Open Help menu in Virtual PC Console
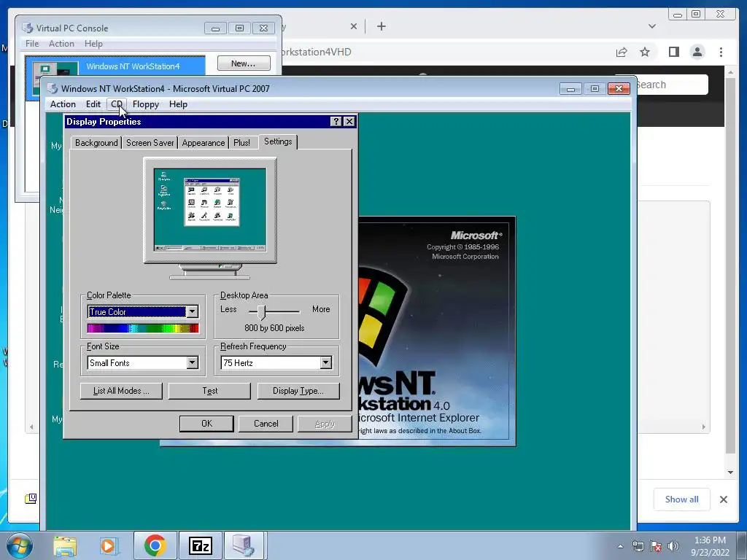This screenshot has height=560, width=747. click(x=93, y=44)
